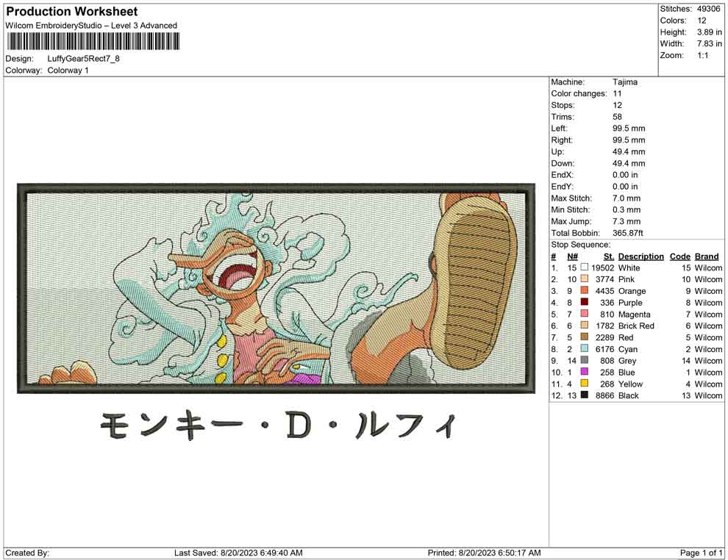This screenshot has width=728, height=560.
Task: Pick the Brick Red color swatch
Action: point(584,326)
